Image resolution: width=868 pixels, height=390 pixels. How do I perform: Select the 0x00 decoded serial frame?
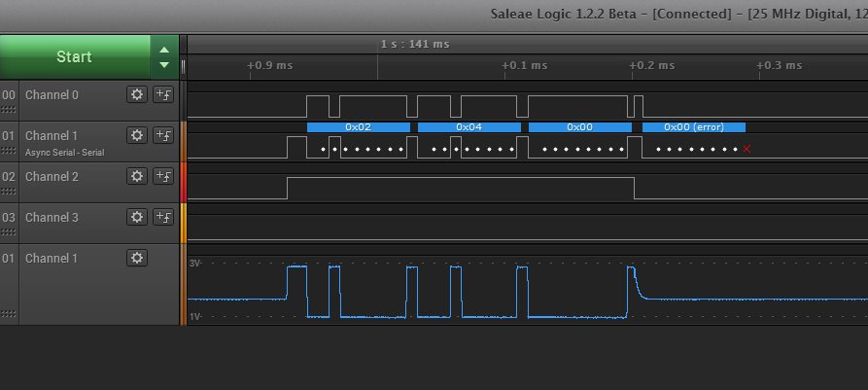579,127
